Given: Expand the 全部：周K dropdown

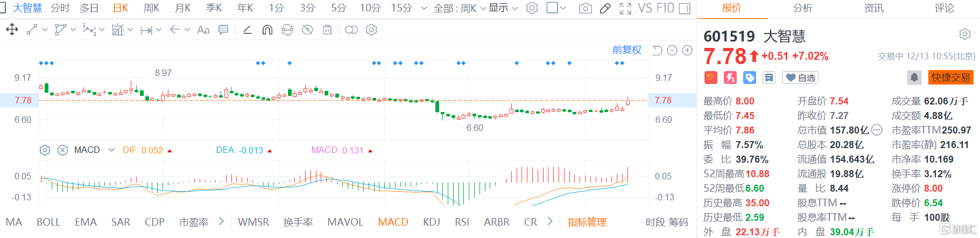Looking at the screenshot, I should [x=460, y=9].
